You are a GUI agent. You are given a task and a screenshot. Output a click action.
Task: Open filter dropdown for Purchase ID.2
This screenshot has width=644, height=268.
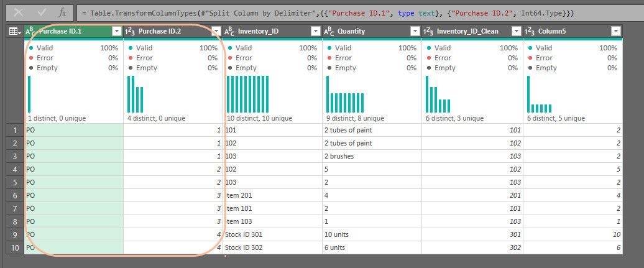click(x=216, y=31)
